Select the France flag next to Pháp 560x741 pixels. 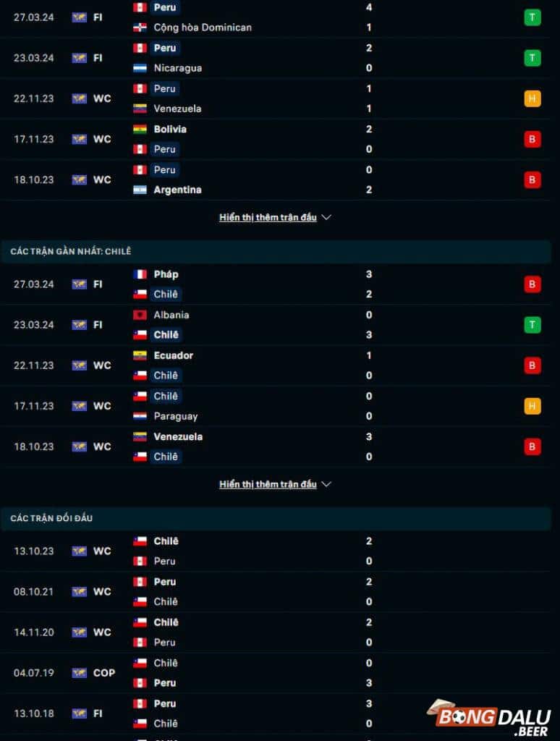pyautogui.click(x=140, y=274)
